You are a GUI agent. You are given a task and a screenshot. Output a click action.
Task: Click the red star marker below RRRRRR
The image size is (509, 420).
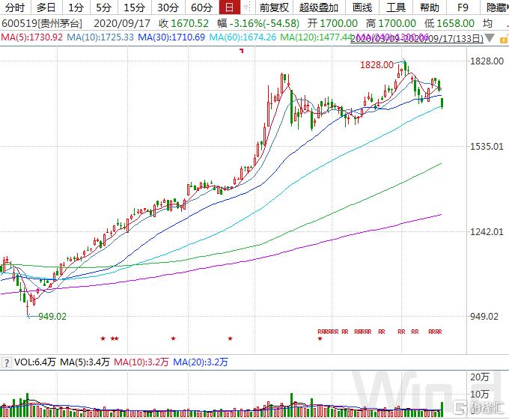coord(320,338)
